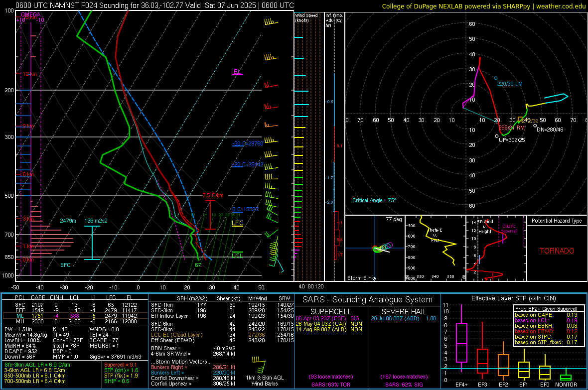
Task: Click the magenta OMEGA label
Action: pyautogui.click(x=31, y=14)
